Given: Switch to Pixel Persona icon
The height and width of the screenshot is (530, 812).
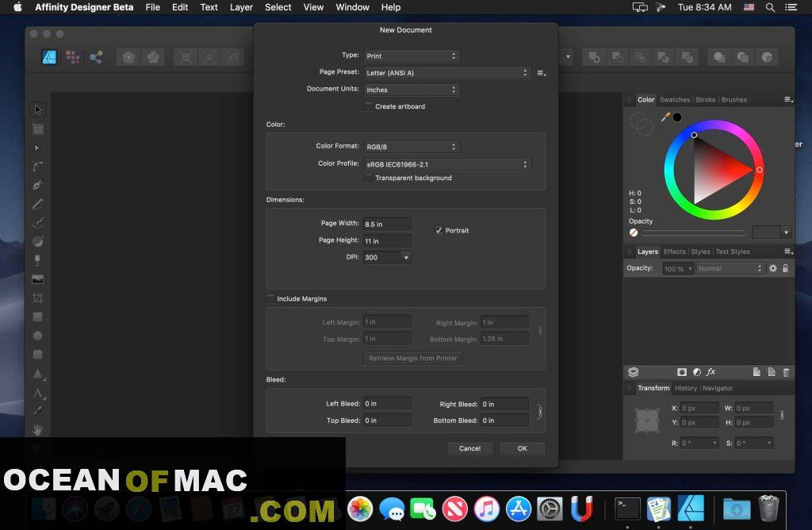Looking at the screenshot, I should (x=72, y=57).
